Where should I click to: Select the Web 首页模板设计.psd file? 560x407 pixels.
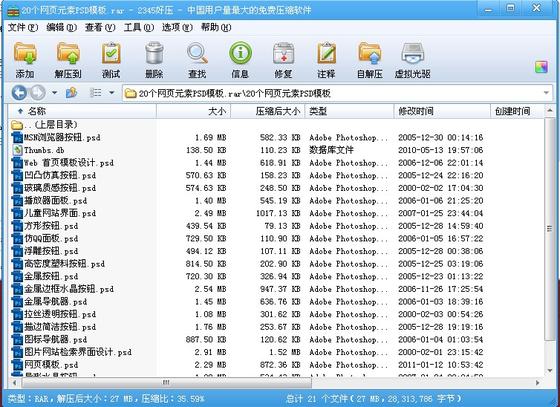click(69, 163)
